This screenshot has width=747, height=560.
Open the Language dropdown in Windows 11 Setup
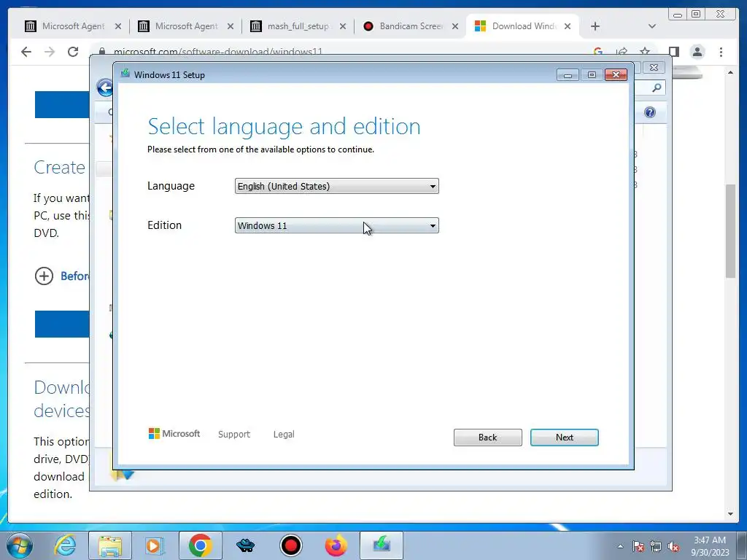336,186
